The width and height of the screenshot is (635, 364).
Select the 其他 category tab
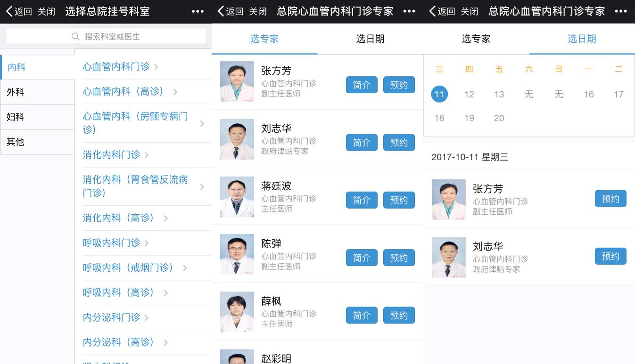pyautogui.click(x=16, y=141)
